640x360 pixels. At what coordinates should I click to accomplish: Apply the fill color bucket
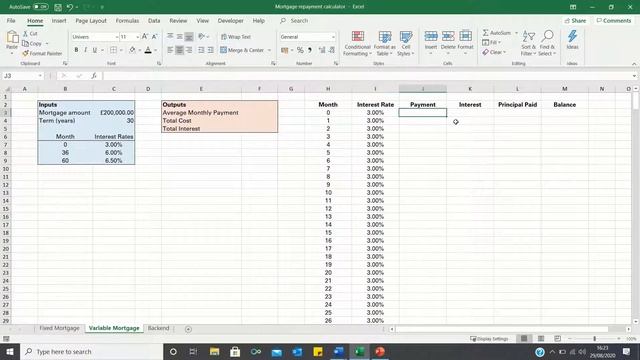click(132, 50)
